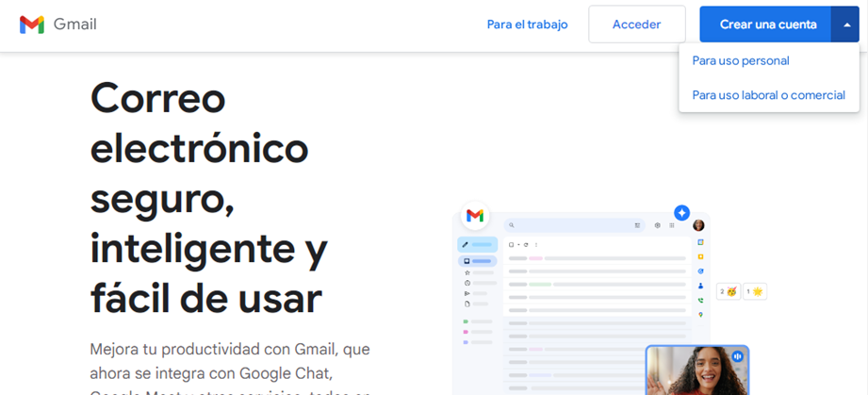Click the Contacts person icon in side panel
Viewport: 868px width, 395px height.
point(700,286)
